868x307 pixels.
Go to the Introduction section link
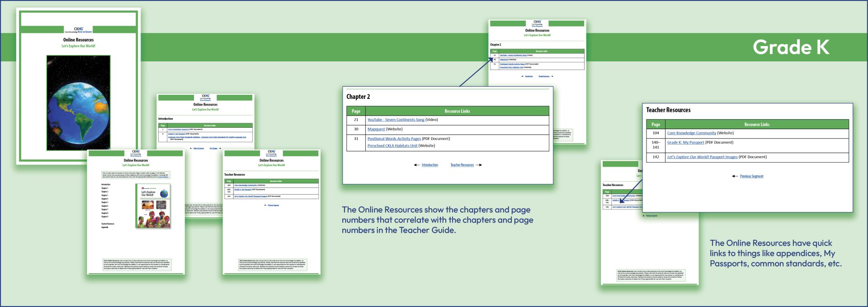click(x=429, y=165)
